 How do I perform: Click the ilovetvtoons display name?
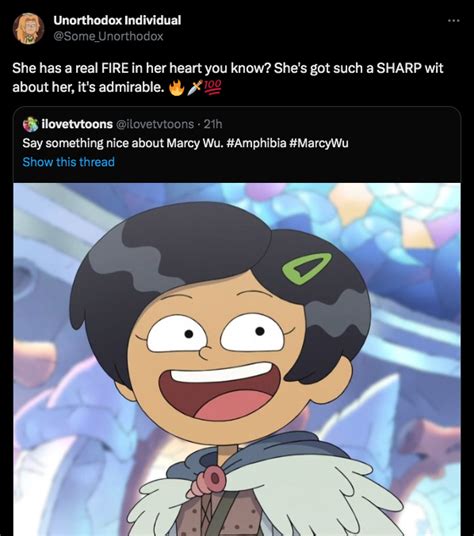click(x=77, y=124)
